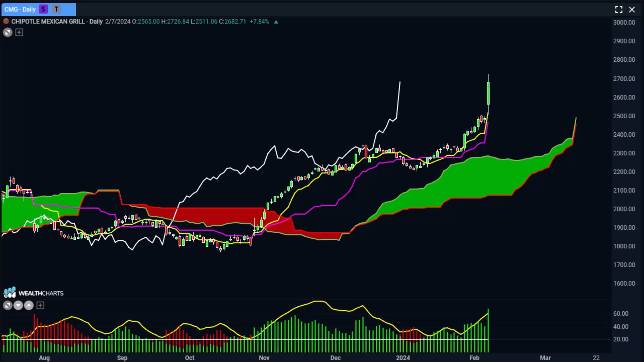
Task: Click the Mar label on time axis
Action: point(545,358)
